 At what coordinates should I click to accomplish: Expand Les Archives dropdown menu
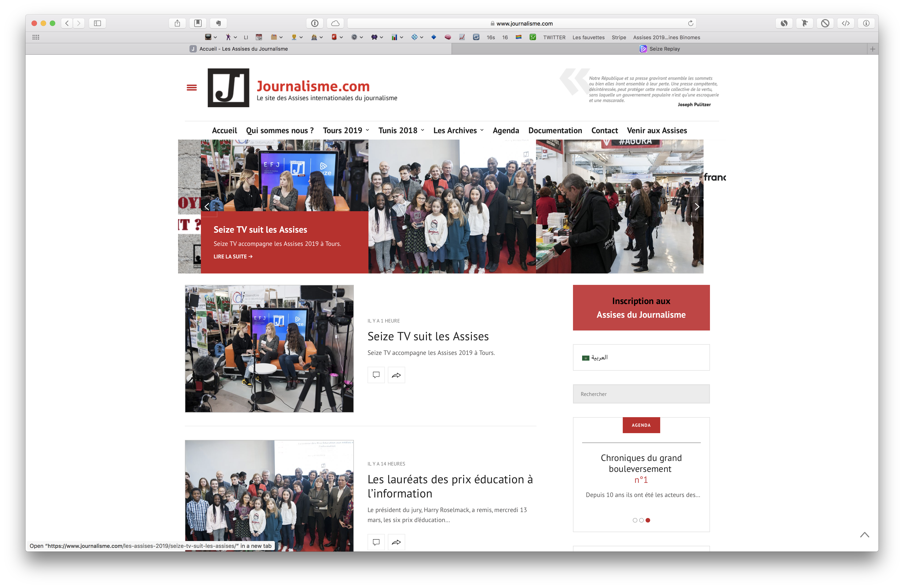(x=458, y=131)
